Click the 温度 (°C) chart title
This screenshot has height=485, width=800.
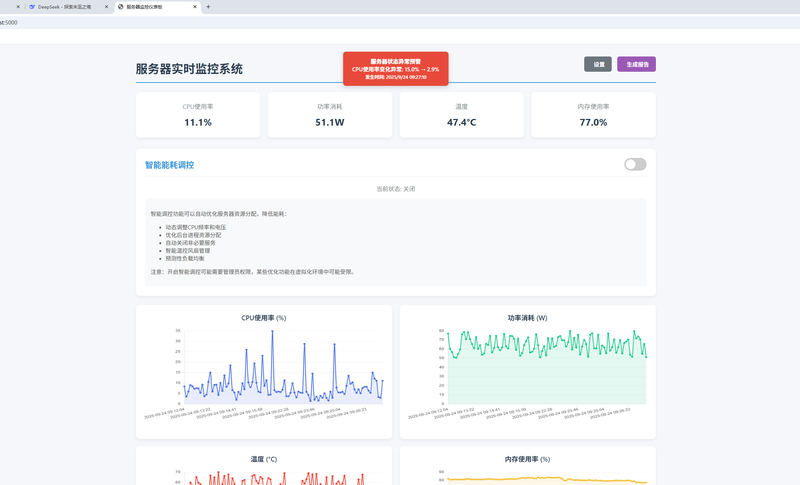pyautogui.click(x=264, y=459)
